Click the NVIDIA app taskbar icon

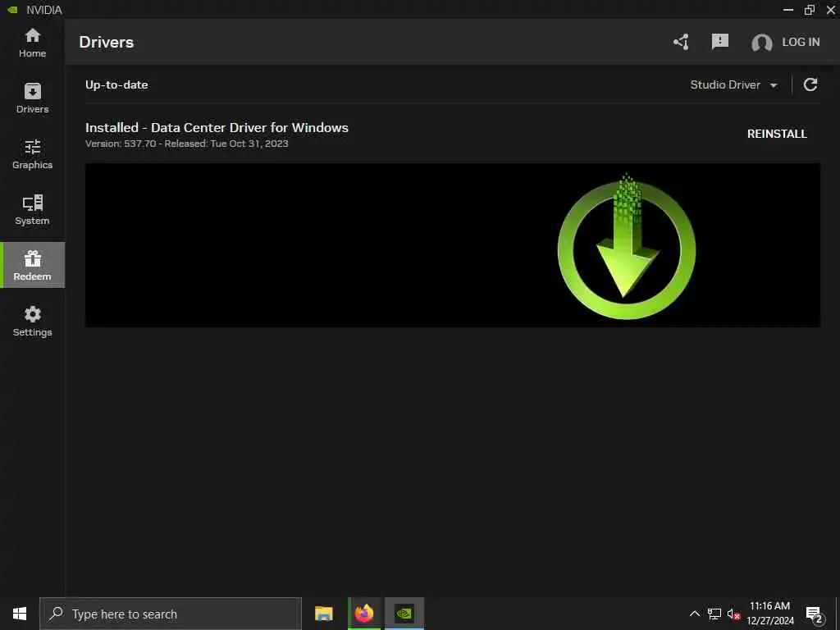404,614
